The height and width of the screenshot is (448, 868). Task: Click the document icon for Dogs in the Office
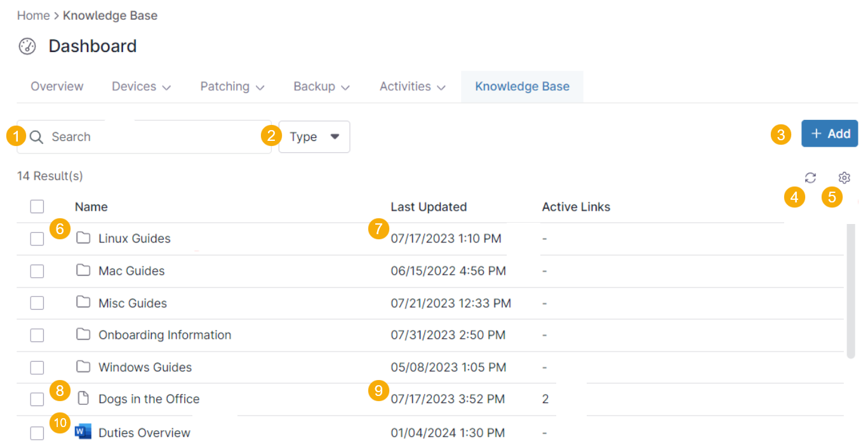[83, 399]
